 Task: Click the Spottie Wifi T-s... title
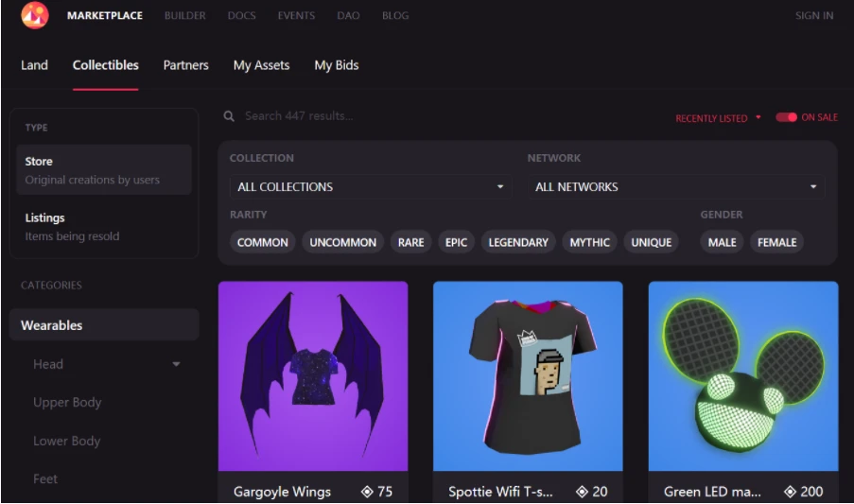(500, 492)
